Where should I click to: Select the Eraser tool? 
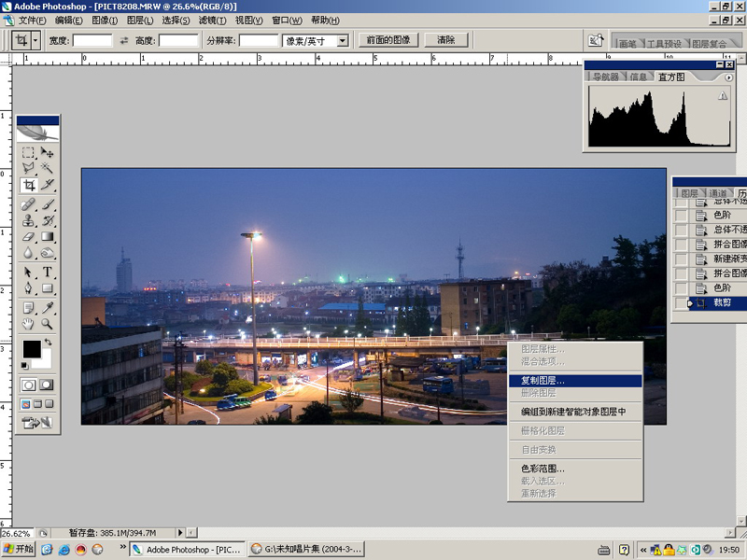coord(28,237)
